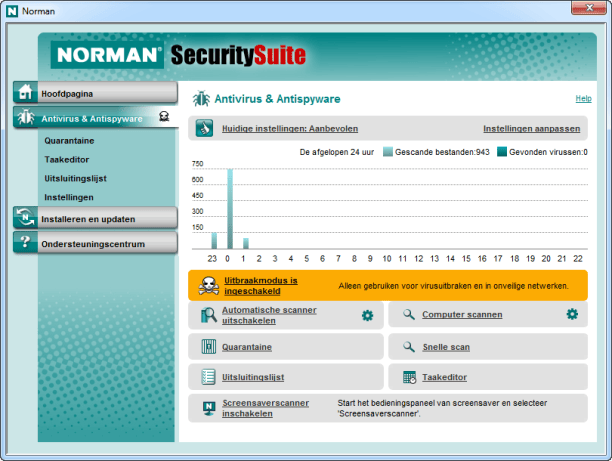Click the checklist icon beside Uitsluitingslijst
This screenshot has width=612, height=461.
(208, 377)
